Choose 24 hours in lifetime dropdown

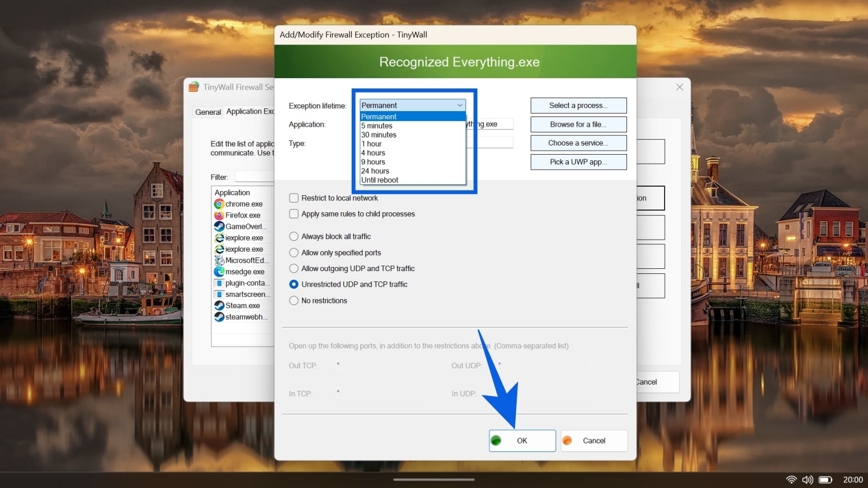pos(413,171)
